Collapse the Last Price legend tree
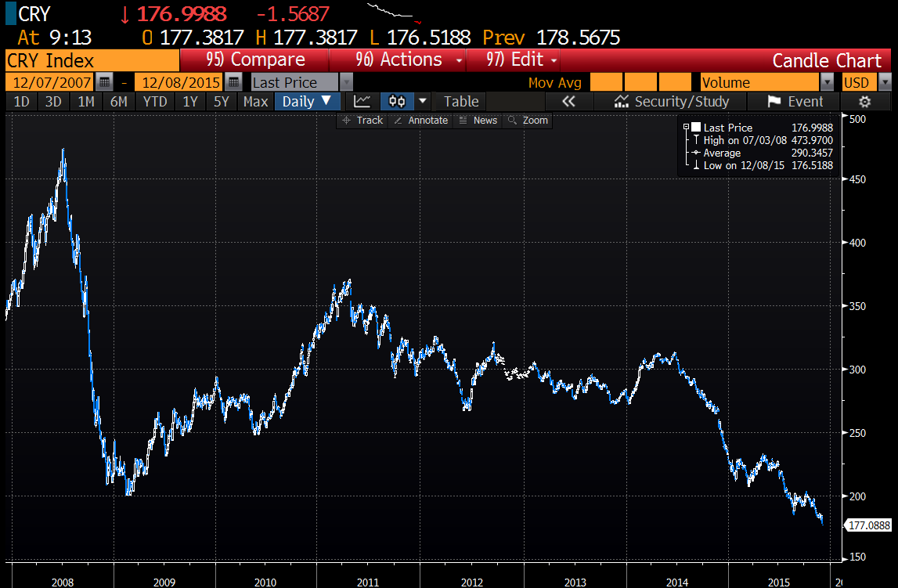This screenshot has height=588, width=898. click(x=686, y=128)
